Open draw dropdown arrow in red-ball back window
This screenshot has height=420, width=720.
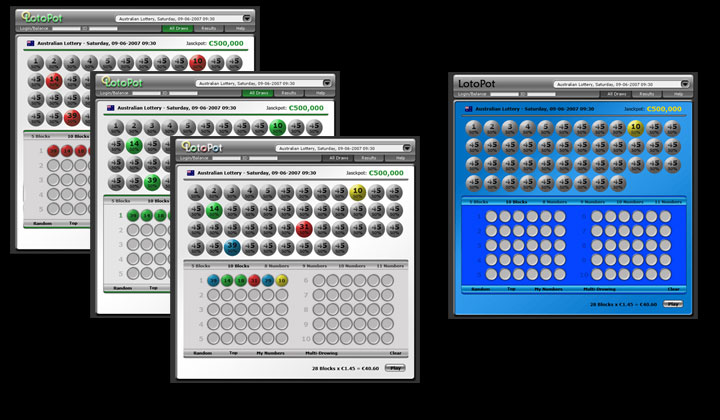pyautogui.click(x=247, y=18)
